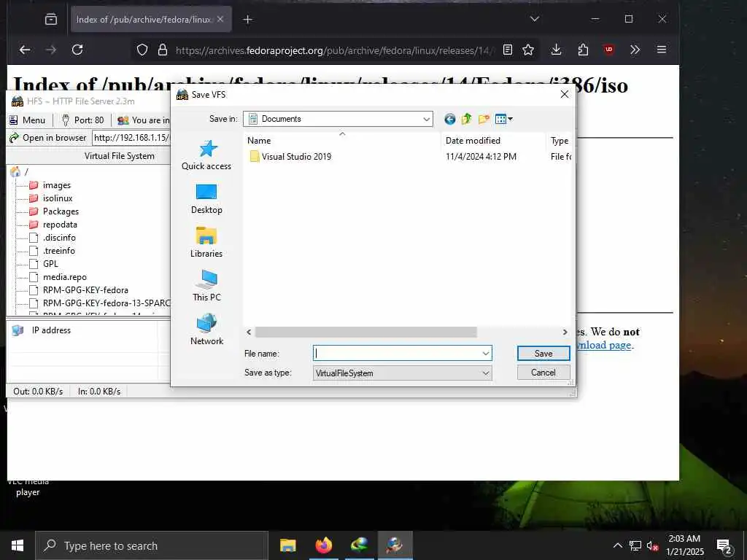747x560 pixels.
Task: Click the Firefox tracking protection shield icon
Action: [142, 50]
